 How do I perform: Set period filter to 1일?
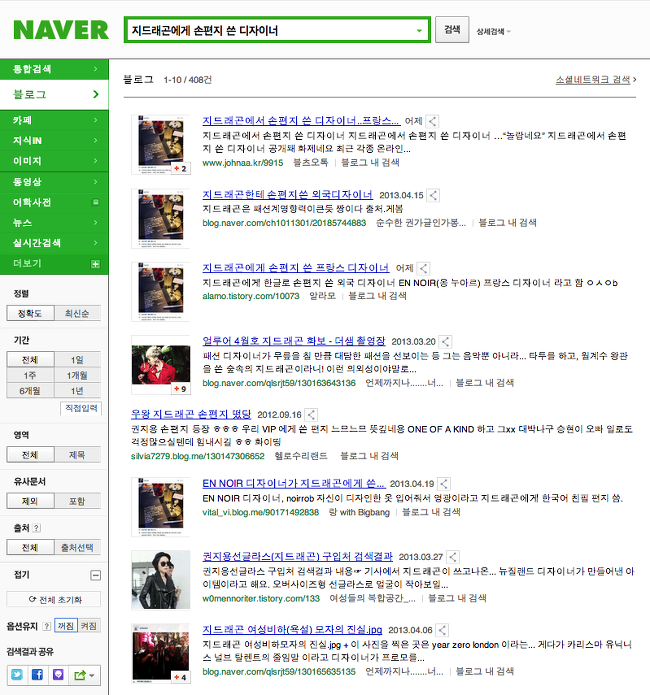(x=77, y=359)
